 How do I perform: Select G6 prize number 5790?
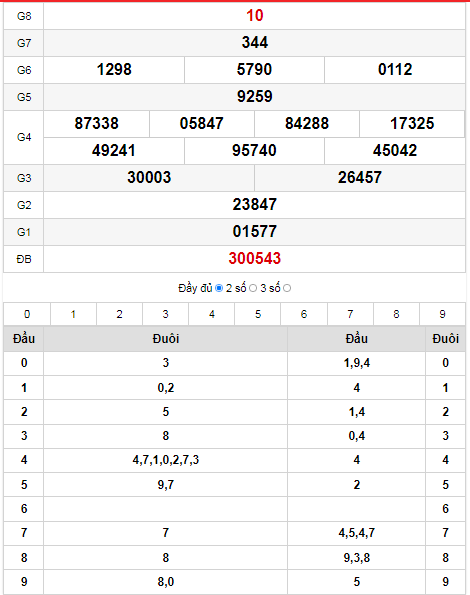tap(254, 69)
